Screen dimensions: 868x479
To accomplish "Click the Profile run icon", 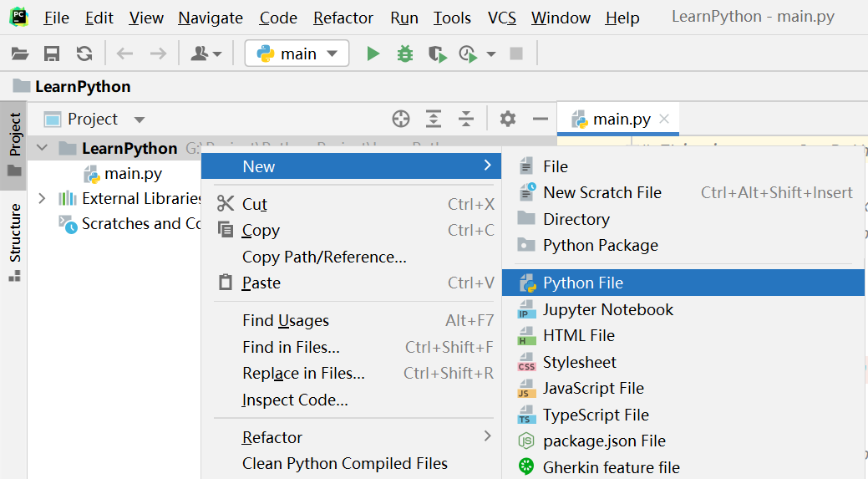I will pos(469,54).
